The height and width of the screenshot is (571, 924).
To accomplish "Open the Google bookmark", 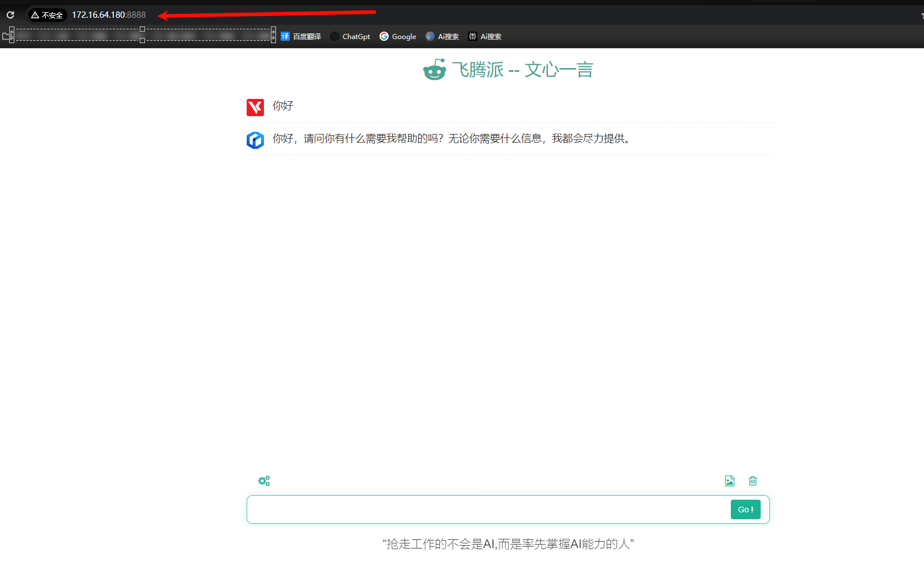I will pyautogui.click(x=398, y=36).
